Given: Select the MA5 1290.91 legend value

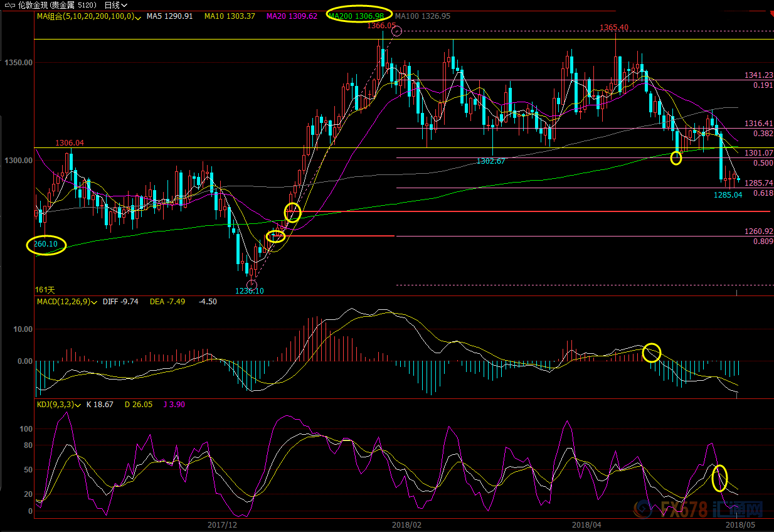Looking at the screenshot, I should tap(169, 16).
